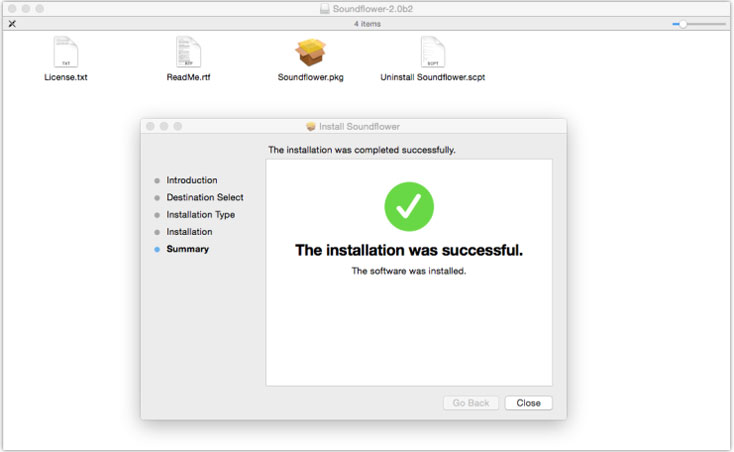Close the Soundflower-2.0b2 Finder window
This screenshot has height=452, width=734.
(12, 9)
